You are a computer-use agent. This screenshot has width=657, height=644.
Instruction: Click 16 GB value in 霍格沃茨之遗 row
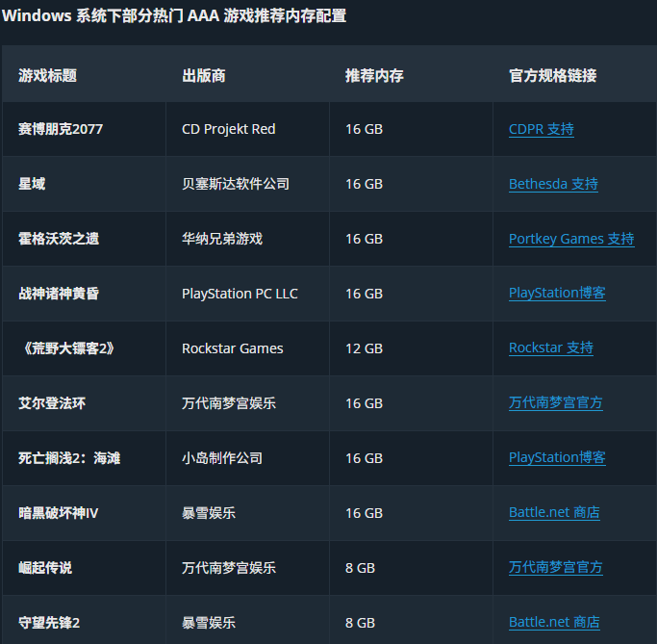(x=364, y=239)
